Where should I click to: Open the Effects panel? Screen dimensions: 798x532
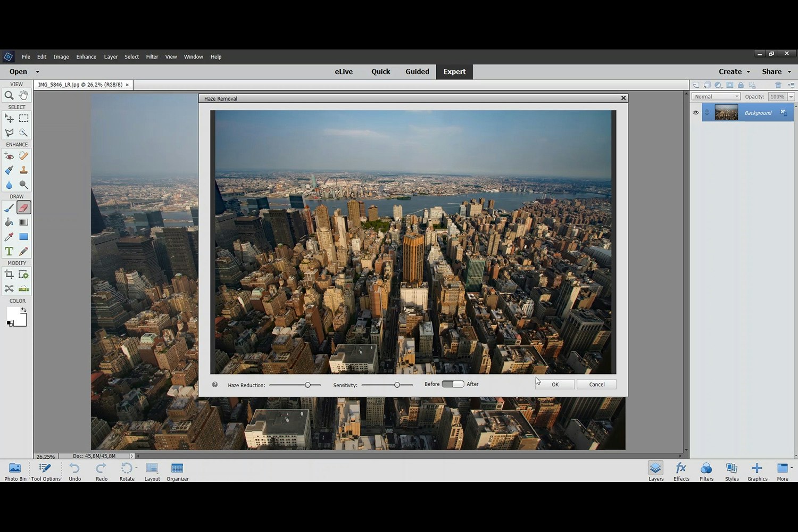[681, 471]
